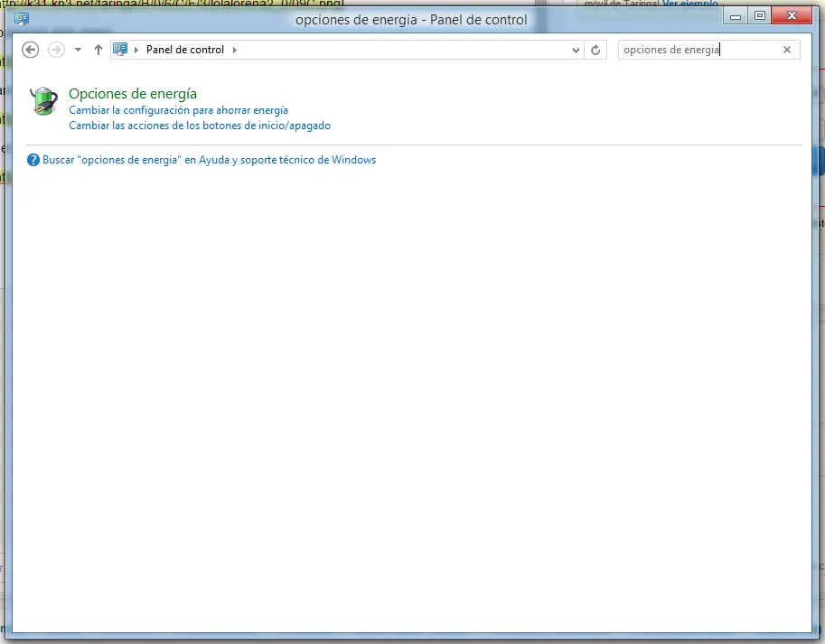The width and height of the screenshot is (825, 644).
Task: Open Cambiar las acciones de los botones link
Action: point(200,126)
